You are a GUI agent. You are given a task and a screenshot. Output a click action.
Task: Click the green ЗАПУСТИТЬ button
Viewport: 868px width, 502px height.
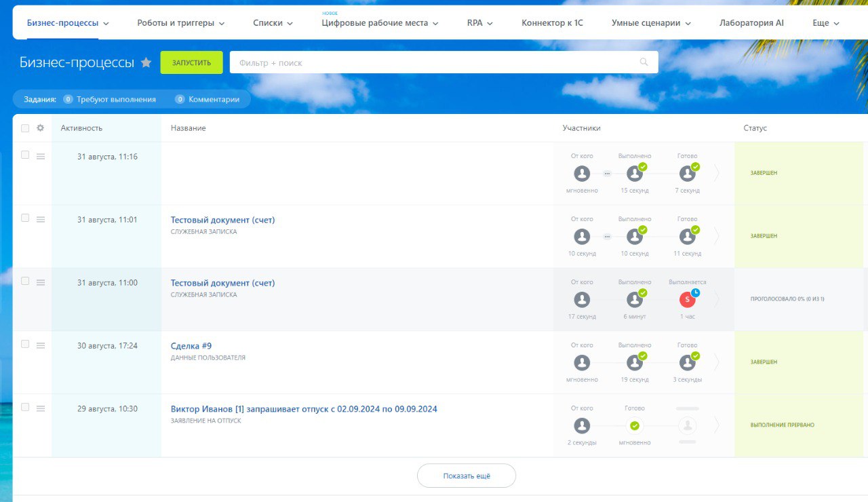(191, 62)
